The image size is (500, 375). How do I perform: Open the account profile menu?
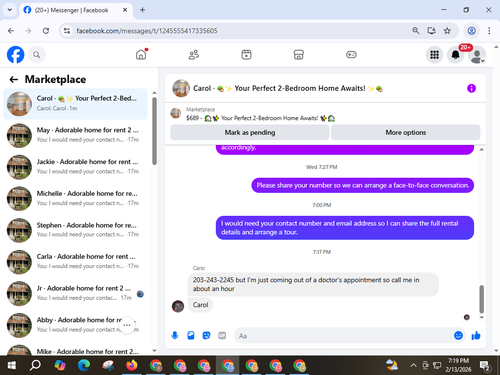coord(477,55)
